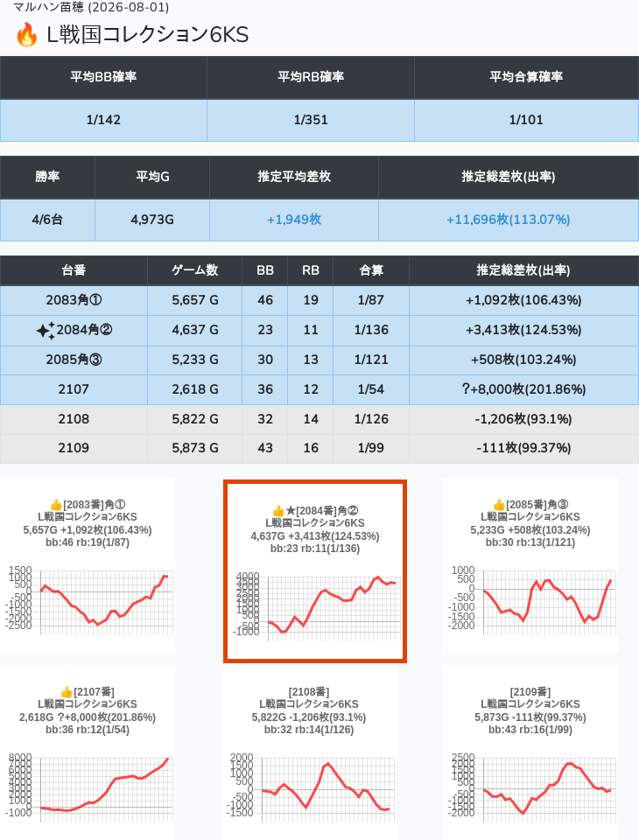This screenshot has height=840, width=639.
Task: Click the -111枚(99.37%) table cell
Action: [x=523, y=448]
